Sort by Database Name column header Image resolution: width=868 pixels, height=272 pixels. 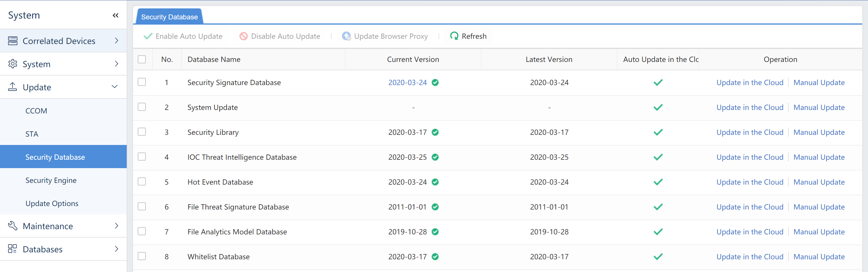pos(214,59)
